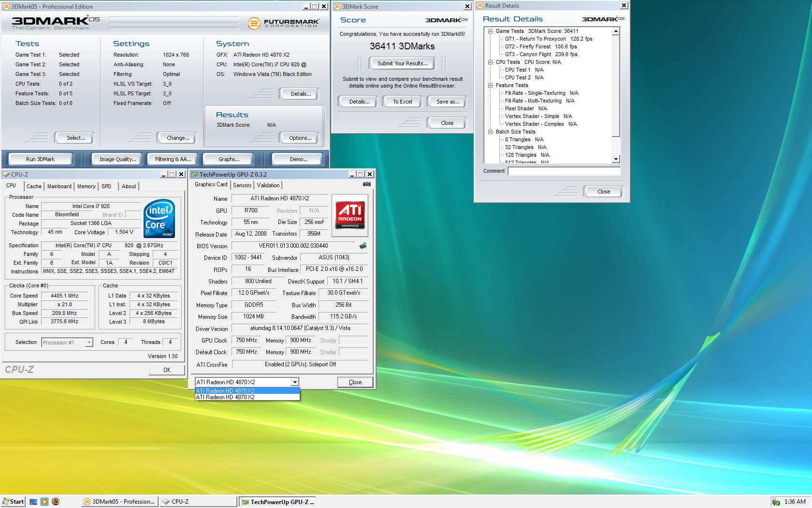Select CPU Test 1 result row
This screenshot has height=508, width=812.
(x=524, y=70)
